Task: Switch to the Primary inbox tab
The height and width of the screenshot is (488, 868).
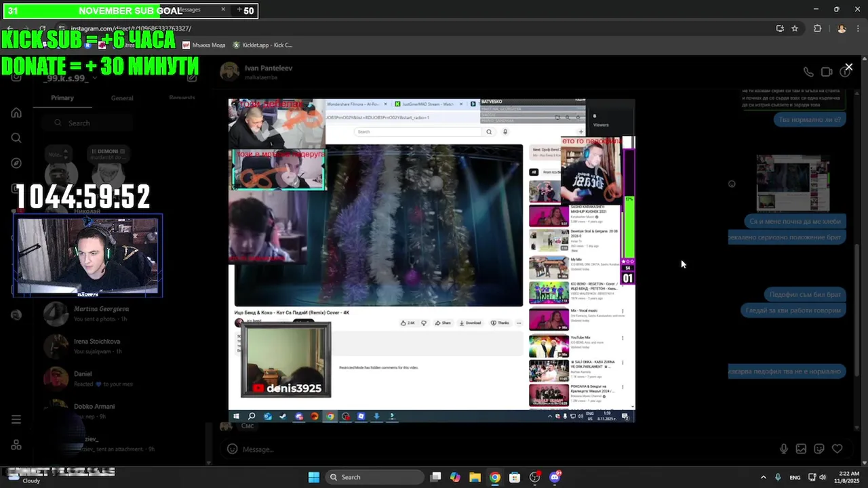Action: pos(62,98)
